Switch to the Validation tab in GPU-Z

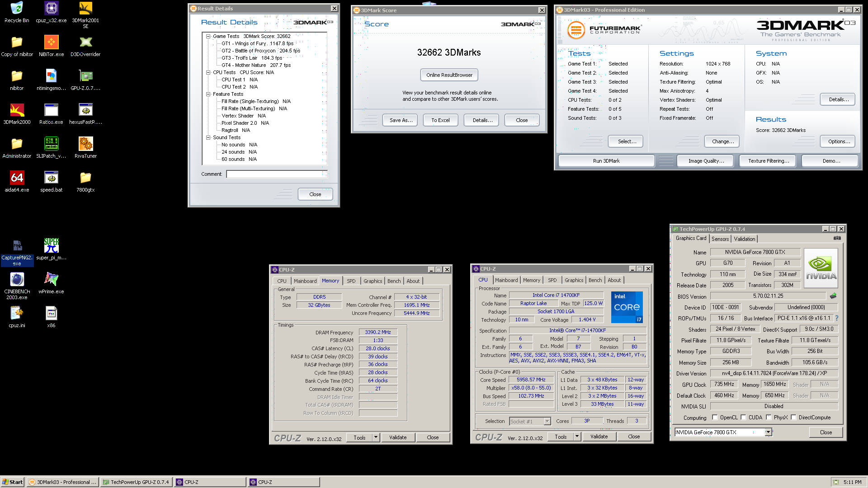[744, 239]
